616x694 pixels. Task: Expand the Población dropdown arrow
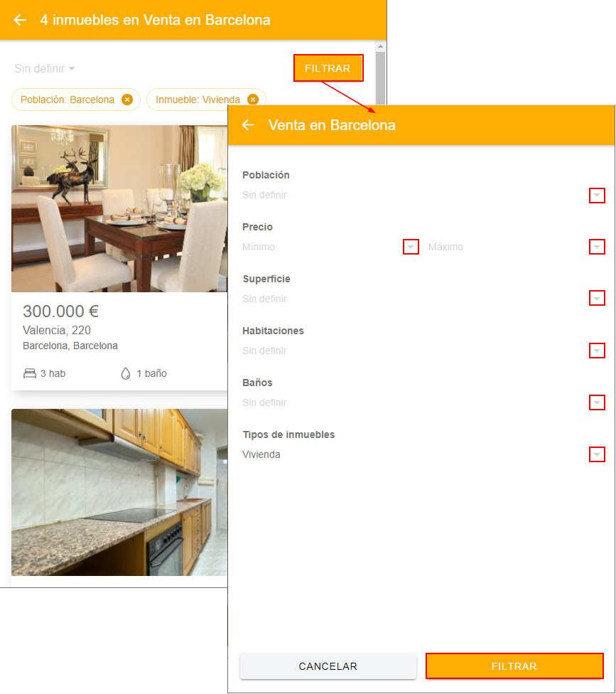(597, 195)
